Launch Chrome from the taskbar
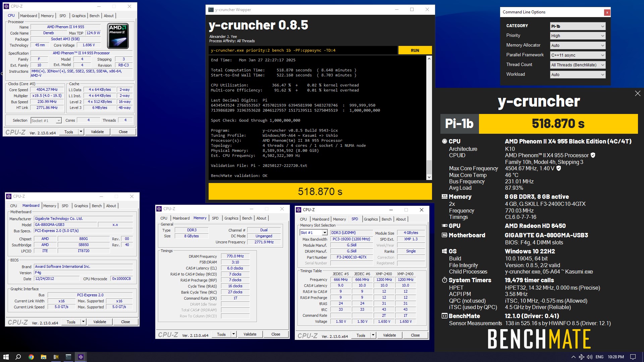 pos(31,357)
